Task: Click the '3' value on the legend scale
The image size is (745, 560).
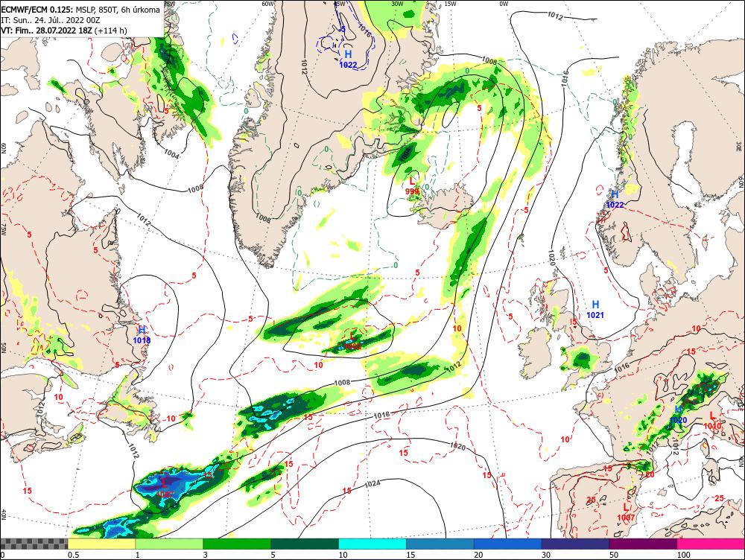Action: [206, 555]
